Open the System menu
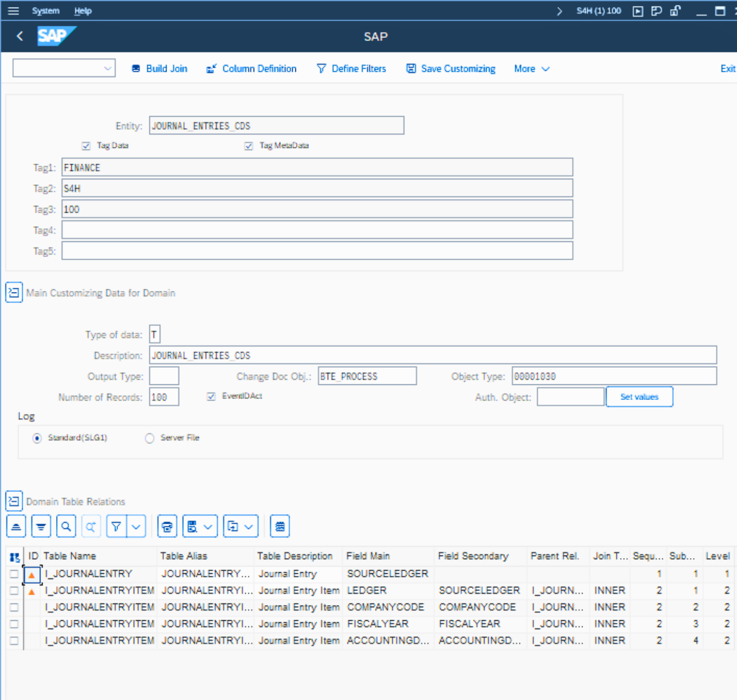The image size is (737, 700). (45, 11)
